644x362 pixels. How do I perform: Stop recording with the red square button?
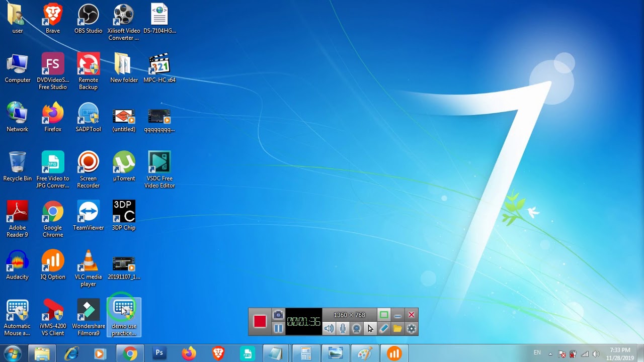pos(260,322)
